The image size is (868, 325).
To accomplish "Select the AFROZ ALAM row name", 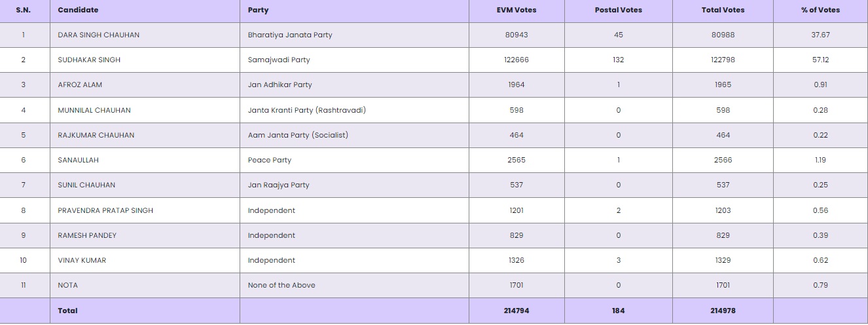I will 80,85.
